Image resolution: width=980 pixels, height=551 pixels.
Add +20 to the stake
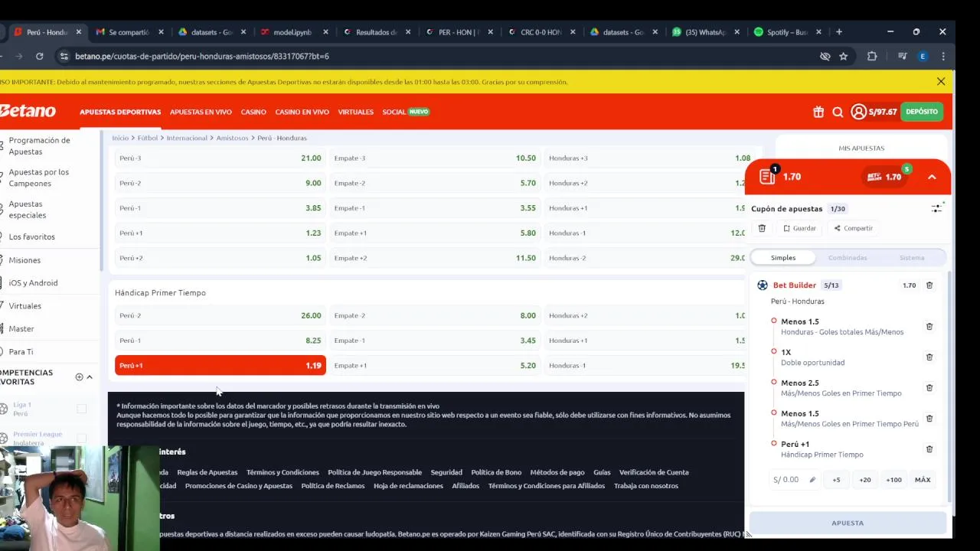tap(865, 480)
